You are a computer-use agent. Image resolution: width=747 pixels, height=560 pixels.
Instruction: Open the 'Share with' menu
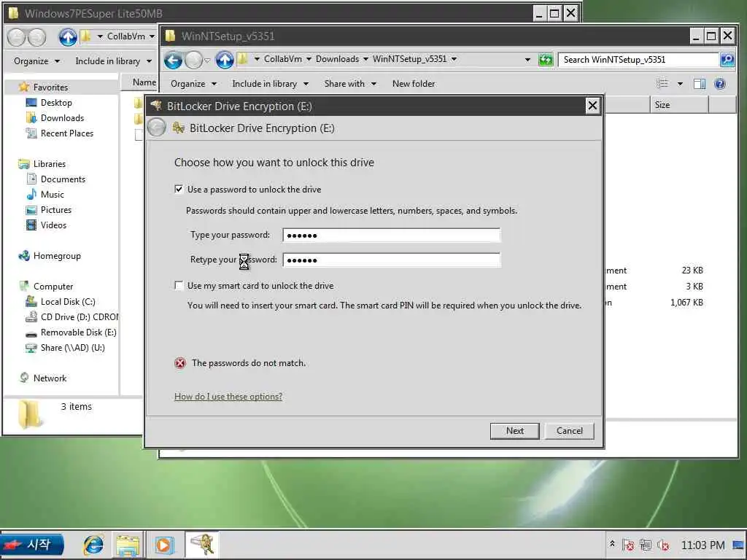click(x=350, y=83)
